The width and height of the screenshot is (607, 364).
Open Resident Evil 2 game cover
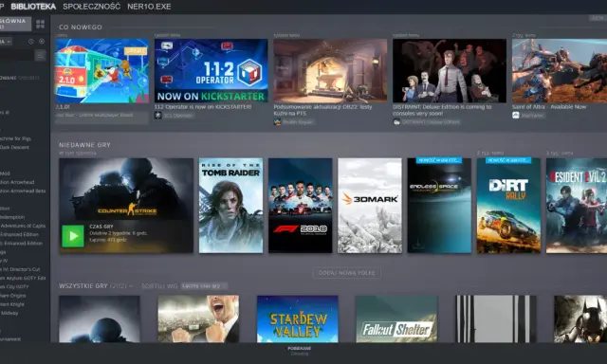pyautogui.click(x=577, y=206)
